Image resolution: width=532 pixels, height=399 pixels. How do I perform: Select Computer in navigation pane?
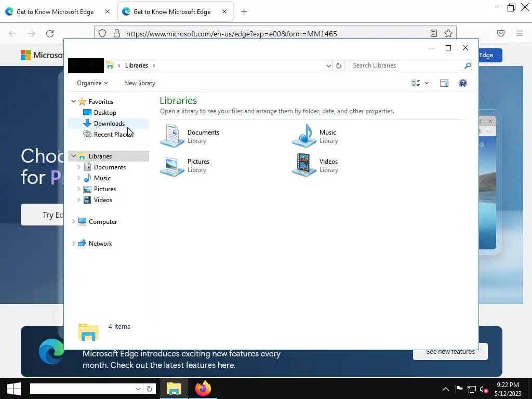pyautogui.click(x=102, y=221)
